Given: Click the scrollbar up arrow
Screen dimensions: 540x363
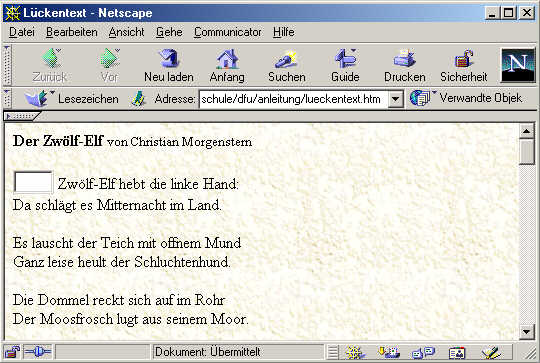Looking at the screenshot, I should (x=526, y=131).
